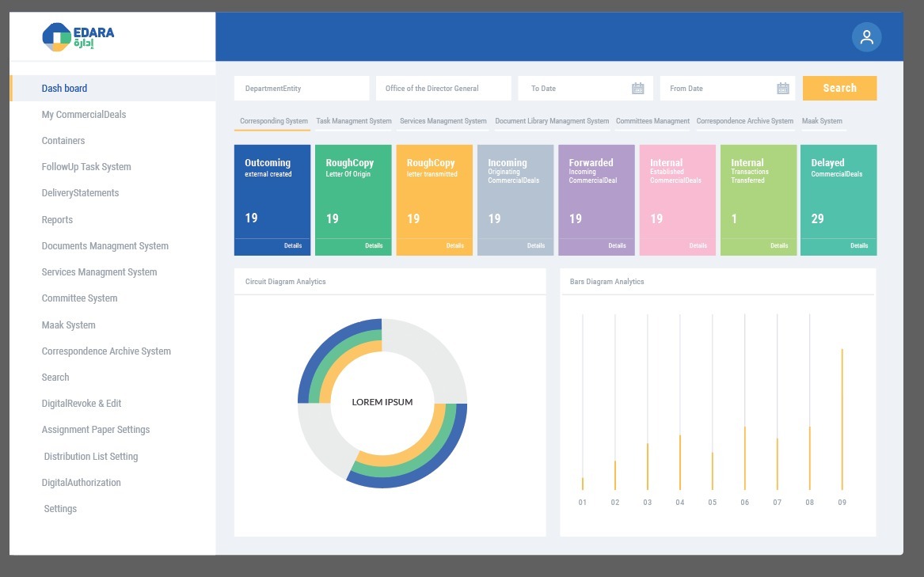Open the DepartmentEntity dropdown field
This screenshot has width=924, height=577.
click(x=302, y=89)
